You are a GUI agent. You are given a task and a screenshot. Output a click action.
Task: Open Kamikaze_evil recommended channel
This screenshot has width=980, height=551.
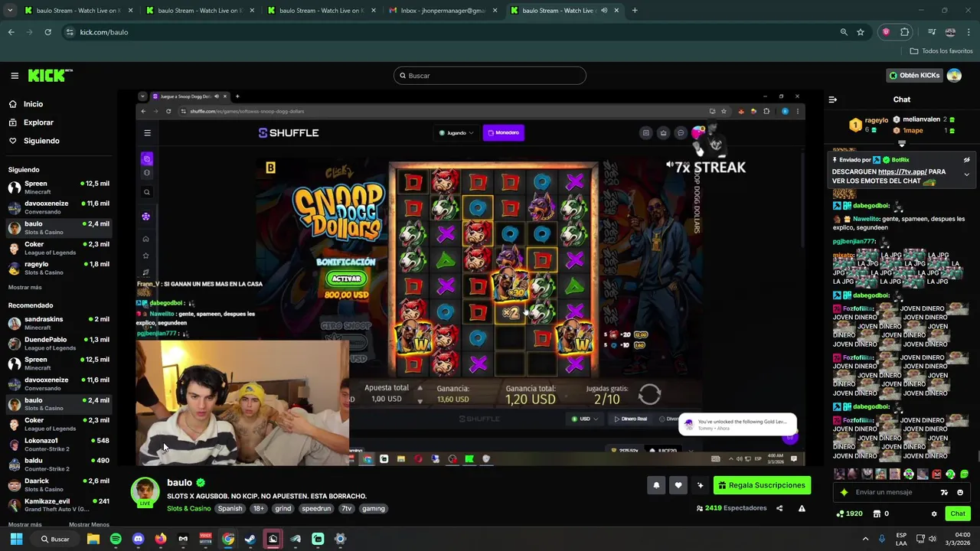tap(58, 505)
